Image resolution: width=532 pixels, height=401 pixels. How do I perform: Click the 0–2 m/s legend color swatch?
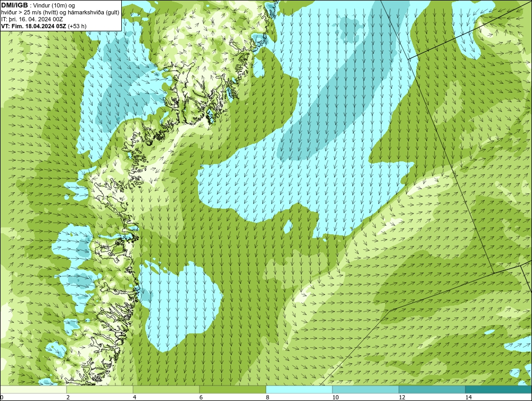[33, 389]
